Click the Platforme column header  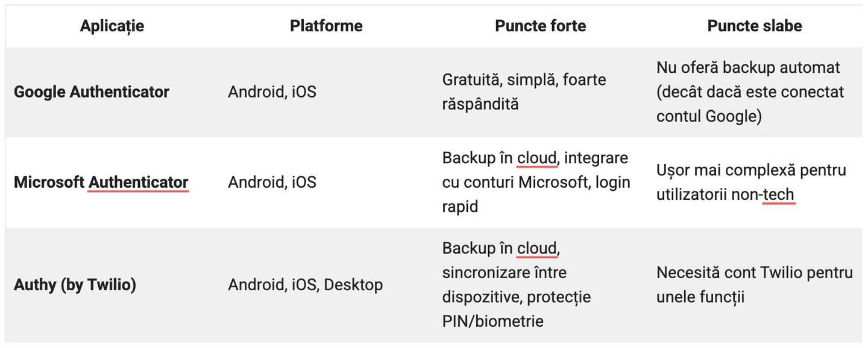(x=326, y=26)
